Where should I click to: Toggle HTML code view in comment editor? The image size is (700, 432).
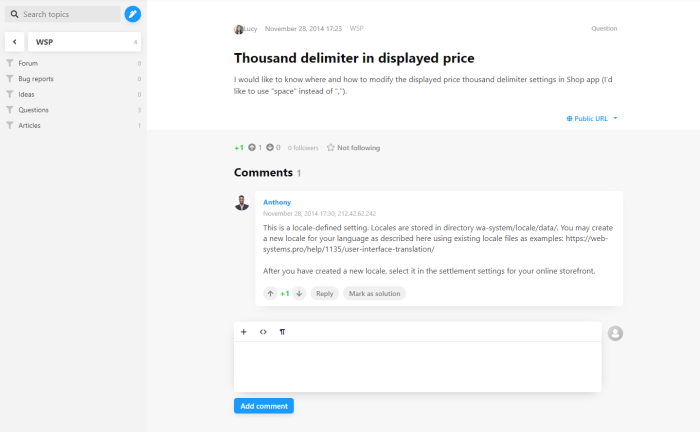263,331
